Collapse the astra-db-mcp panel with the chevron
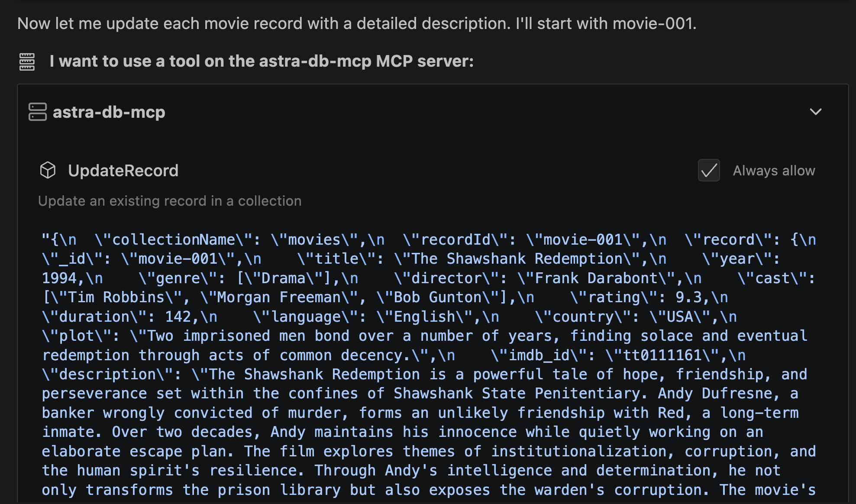Image resolution: width=856 pixels, height=504 pixels. pos(816,112)
